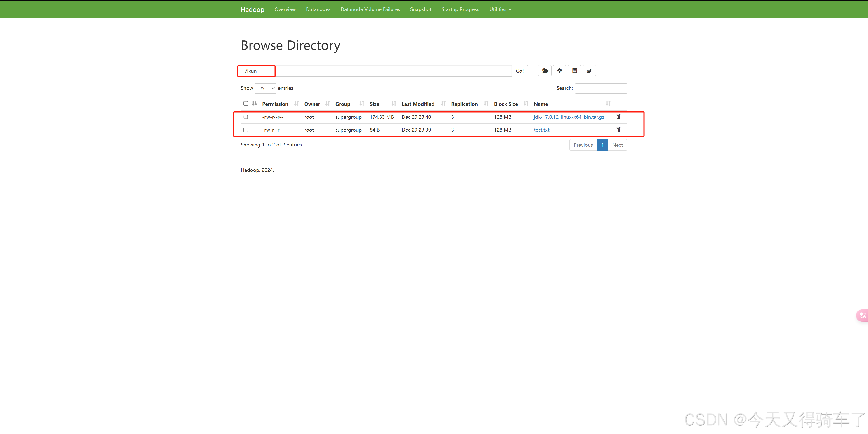Image resolution: width=868 pixels, height=434 pixels.
Task: Check the box for the jdk-17.0.12 row
Action: (246, 117)
